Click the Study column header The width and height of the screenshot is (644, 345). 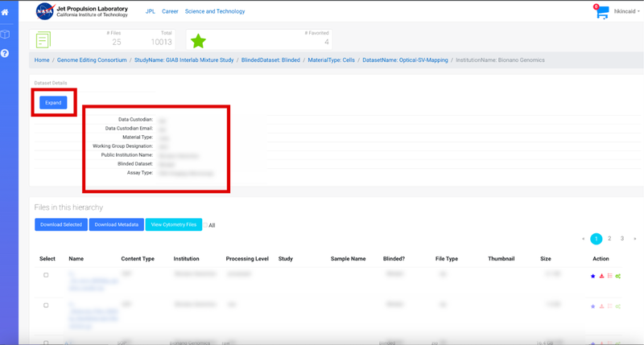[286, 259]
